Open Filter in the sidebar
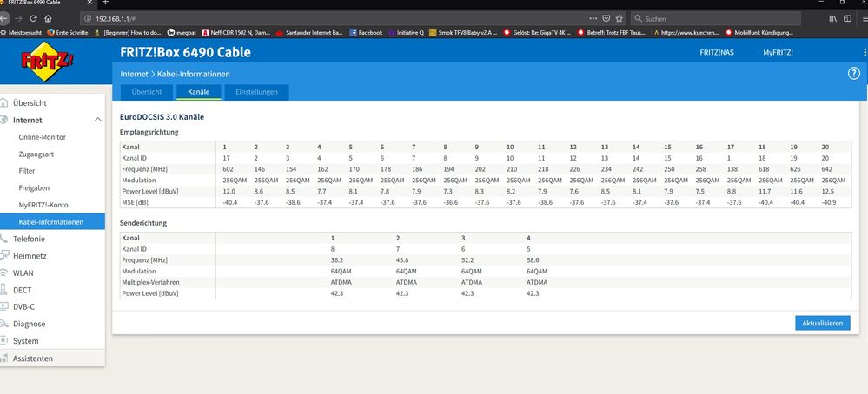Image resolution: width=868 pixels, height=394 pixels. click(27, 171)
